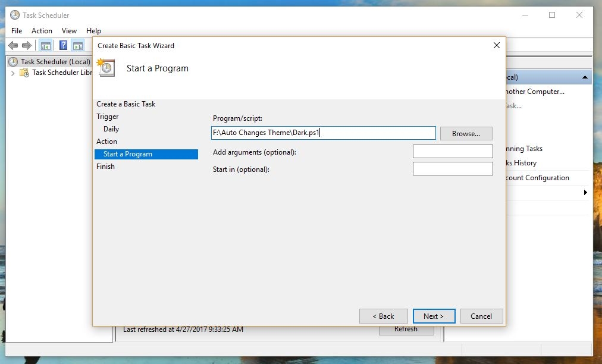Select Task Scheduler (Local) clock icon

pos(14,62)
